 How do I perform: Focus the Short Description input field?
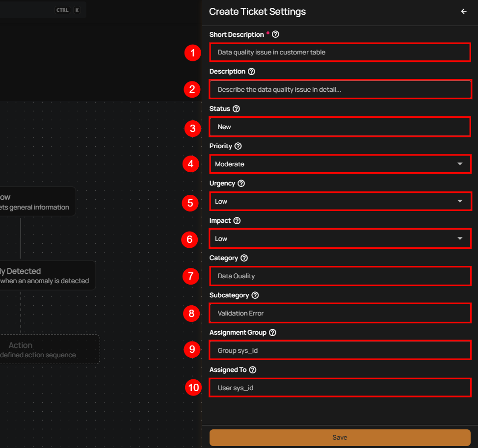click(x=340, y=52)
